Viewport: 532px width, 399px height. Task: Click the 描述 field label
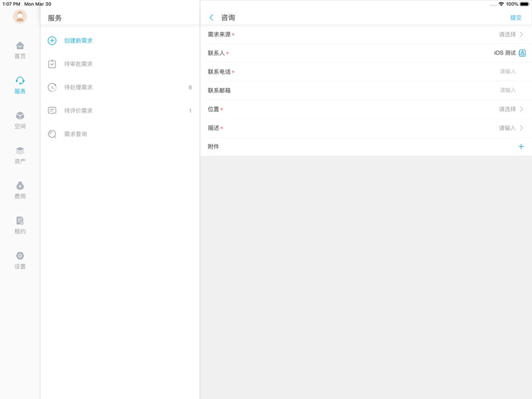click(x=214, y=128)
